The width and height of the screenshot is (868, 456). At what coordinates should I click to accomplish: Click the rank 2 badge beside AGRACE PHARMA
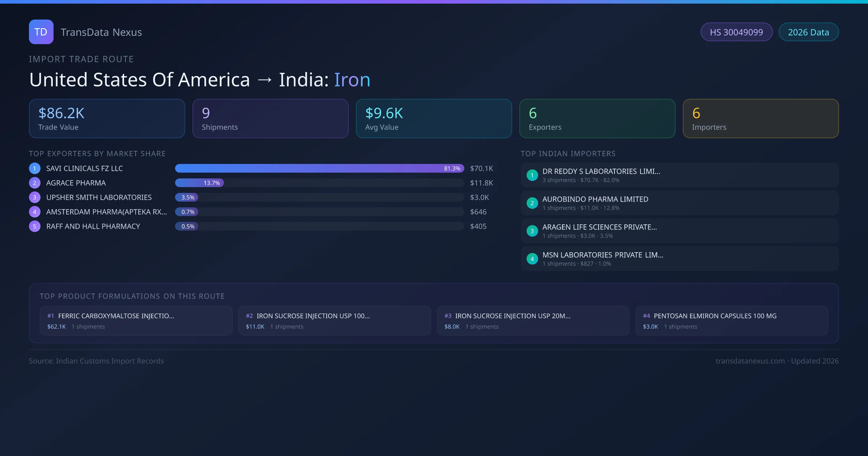coord(34,183)
